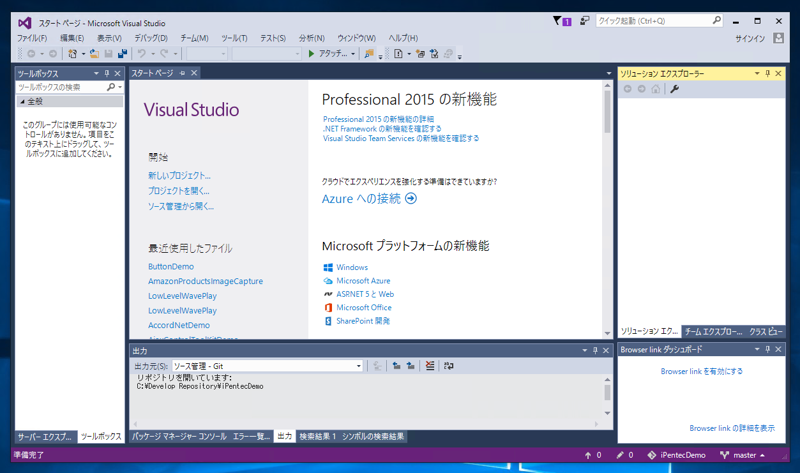Toggle auto-hide pin on the Solution Explorer panel
800x473 pixels.
pyautogui.click(x=767, y=73)
